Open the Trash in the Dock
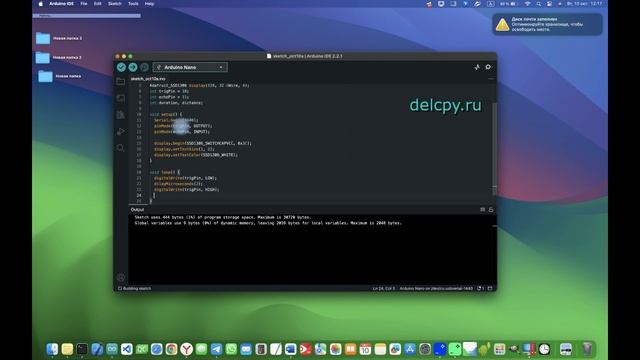640x360 pixels. [587, 349]
